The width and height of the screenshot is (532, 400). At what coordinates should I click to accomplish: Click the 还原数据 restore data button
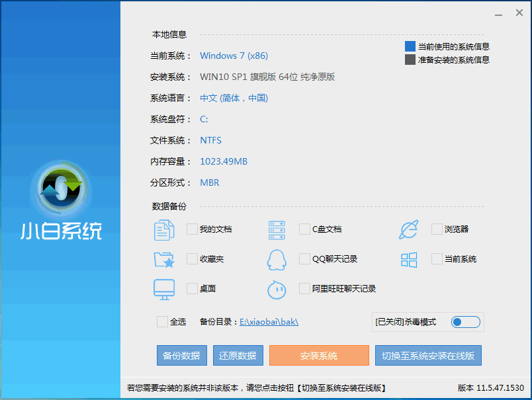[238, 356]
